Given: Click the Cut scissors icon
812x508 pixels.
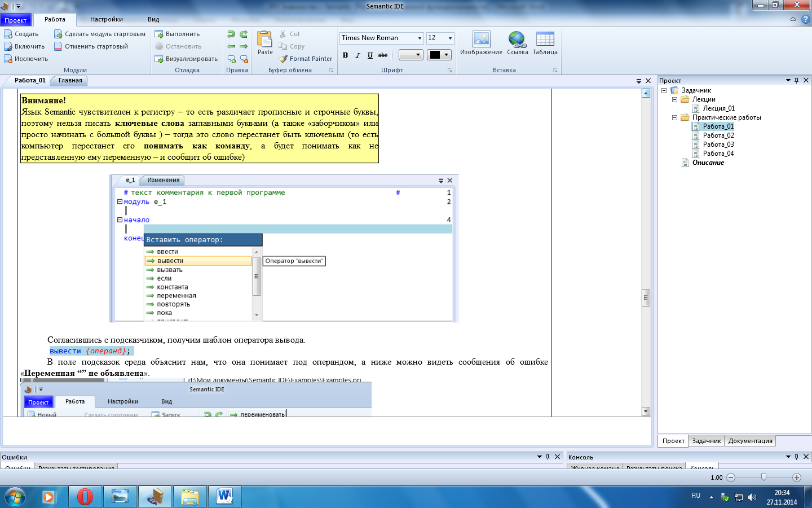Looking at the screenshot, I should pyautogui.click(x=283, y=34).
